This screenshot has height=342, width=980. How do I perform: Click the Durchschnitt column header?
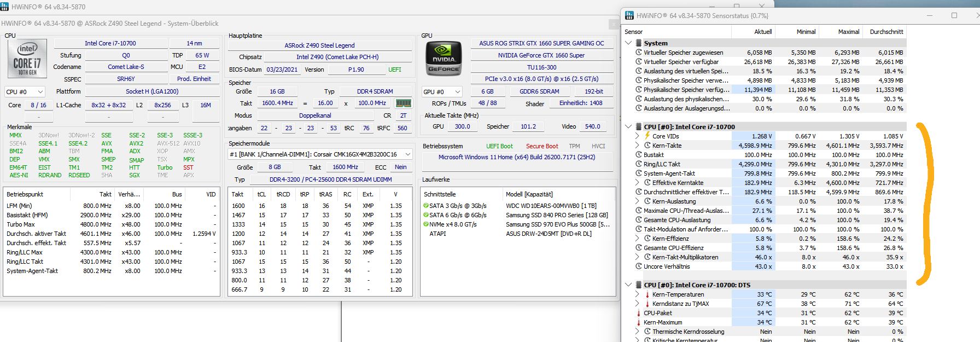pyautogui.click(x=884, y=32)
